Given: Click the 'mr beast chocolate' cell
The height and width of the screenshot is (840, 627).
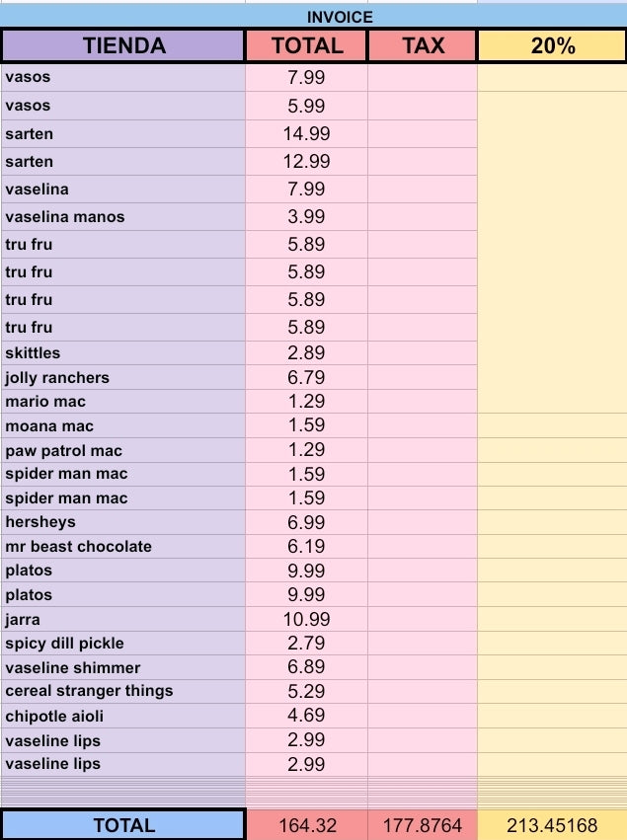Looking at the screenshot, I should pyautogui.click(x=123, y=547).
